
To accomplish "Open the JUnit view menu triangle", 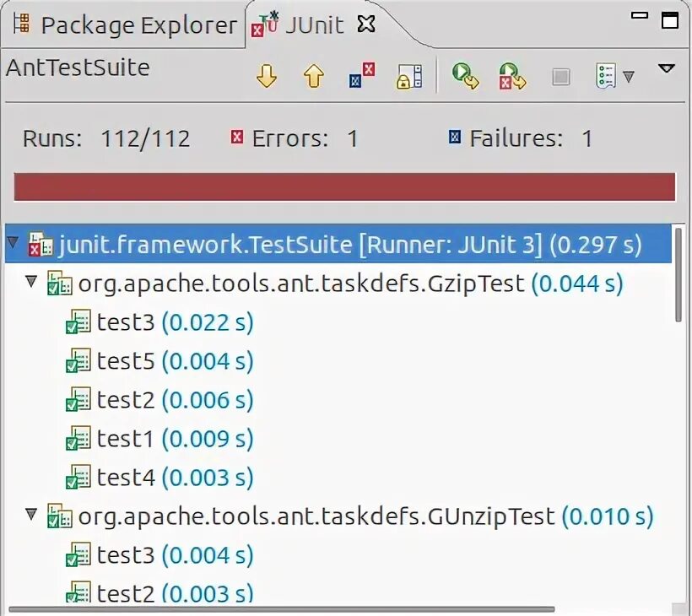I will pos(666,68).
